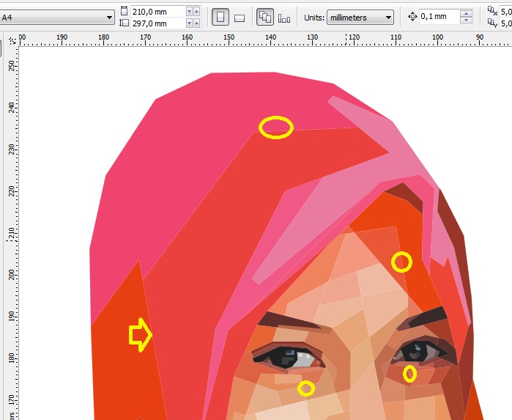Apply page layout to all pages
The image size is (512, 420).
point(265,17)
